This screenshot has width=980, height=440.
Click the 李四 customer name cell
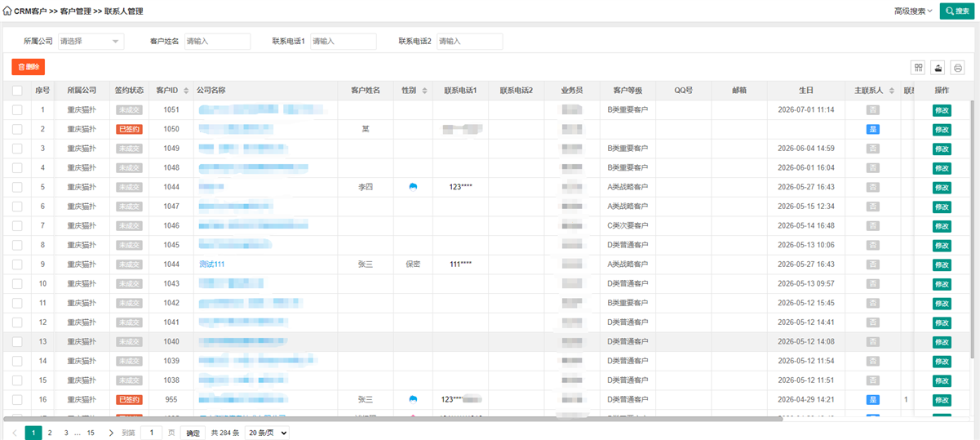click(x=366, y=187)
